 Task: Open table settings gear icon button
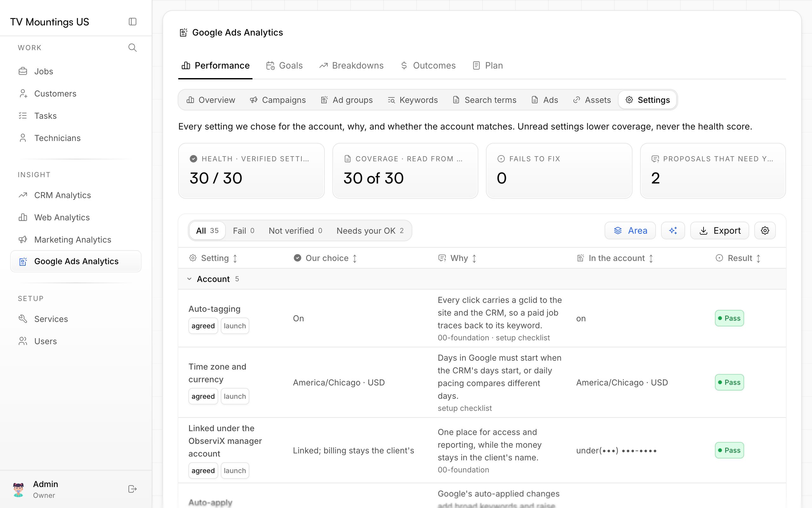(765, 231)
